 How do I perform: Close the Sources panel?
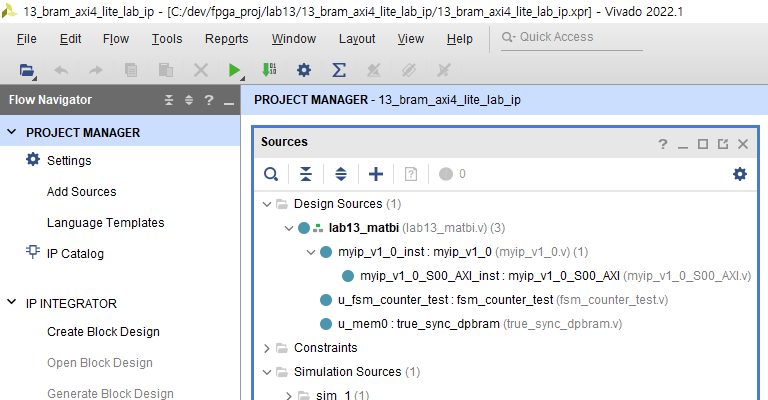(743, 144)
